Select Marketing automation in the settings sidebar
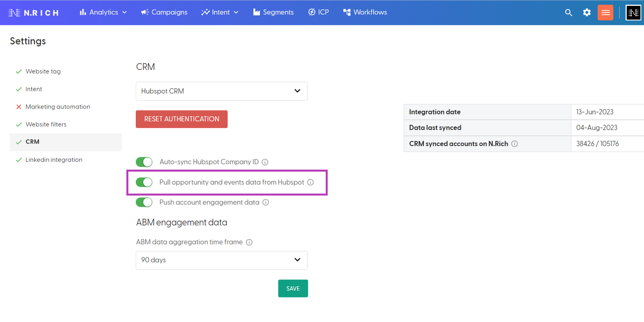The height and width of the screenshot is (322, 644). click(57, 106)
